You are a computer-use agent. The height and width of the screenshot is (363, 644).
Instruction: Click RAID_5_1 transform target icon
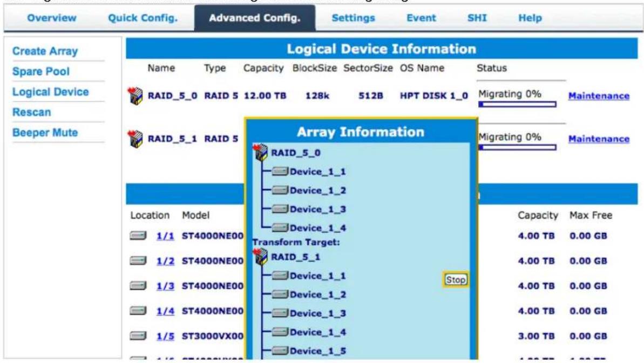[x=260, y=257]
